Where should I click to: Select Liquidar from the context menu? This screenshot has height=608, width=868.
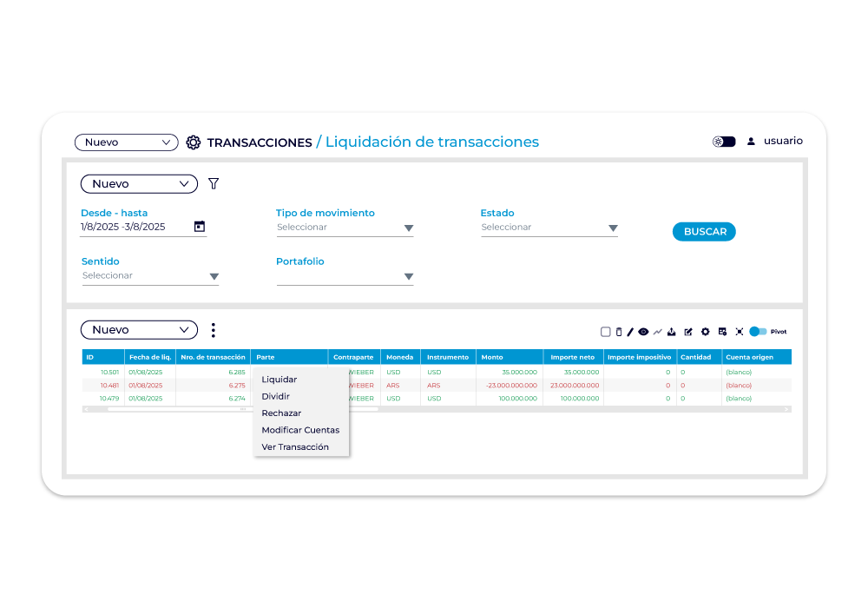pos(279,380)
